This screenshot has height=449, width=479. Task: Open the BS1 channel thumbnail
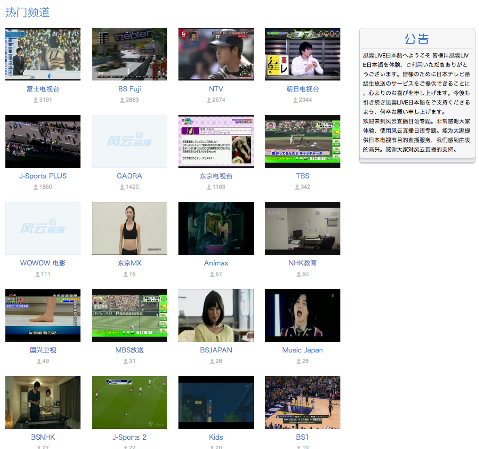303,402
